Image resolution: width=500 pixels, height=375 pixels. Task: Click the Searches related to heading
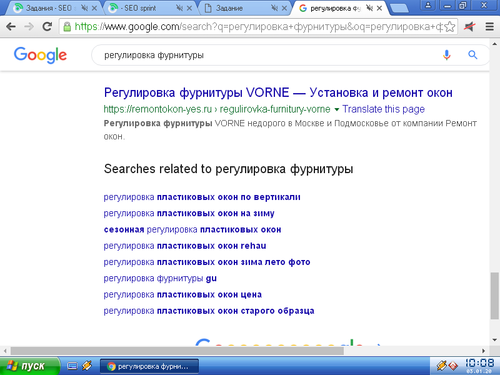(229, 169)
